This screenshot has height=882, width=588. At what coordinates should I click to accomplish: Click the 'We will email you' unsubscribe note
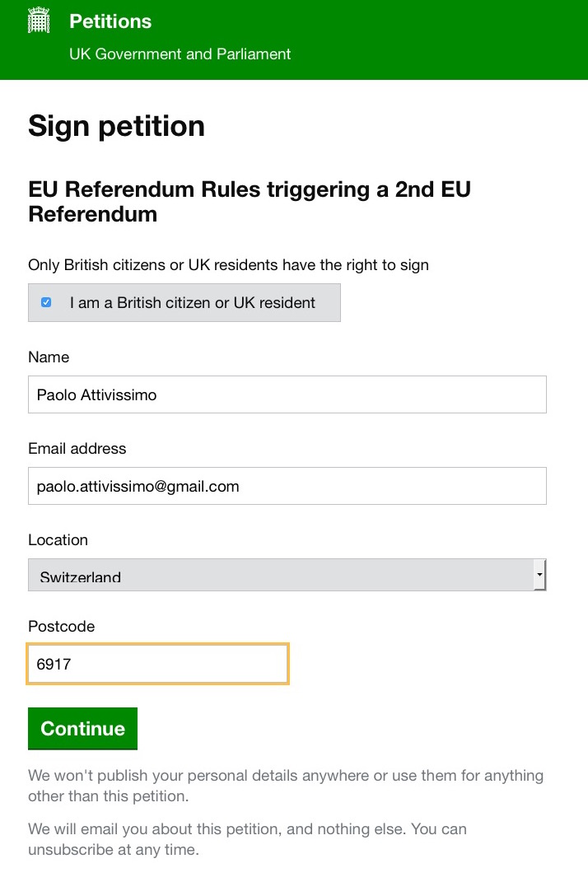pos(246,838)
